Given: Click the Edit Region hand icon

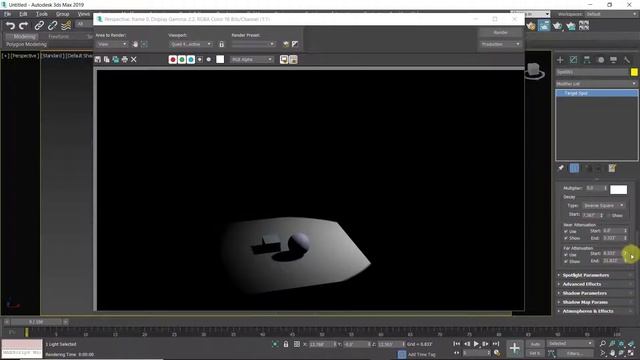Looking at the screenshot, I should tap(135, 44).
